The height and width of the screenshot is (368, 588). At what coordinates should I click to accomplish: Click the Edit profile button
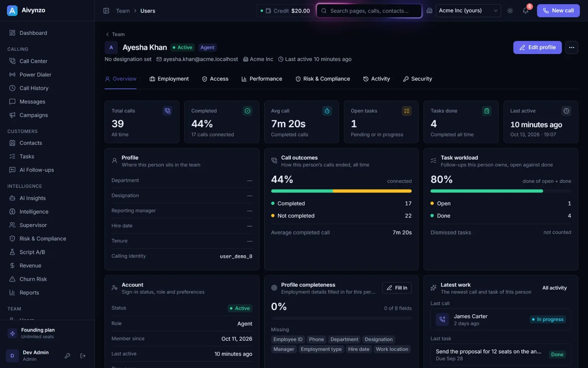click(x=537, y=47)
